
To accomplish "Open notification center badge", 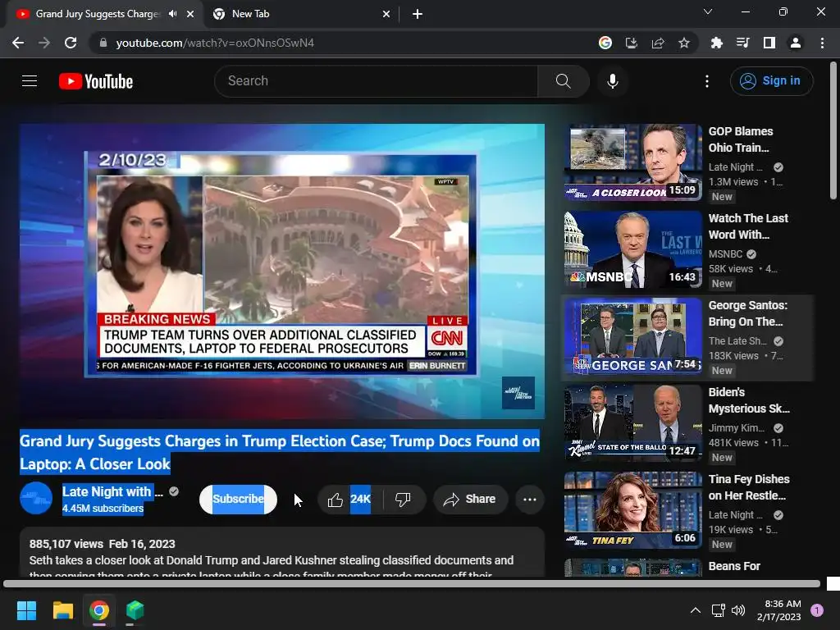I will coord(817,610).
